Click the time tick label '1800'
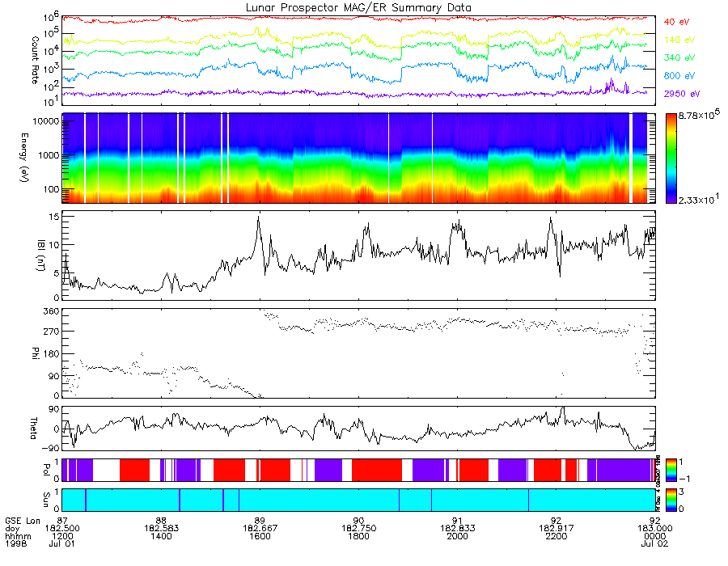728x566 pixels. coord(359,536)
